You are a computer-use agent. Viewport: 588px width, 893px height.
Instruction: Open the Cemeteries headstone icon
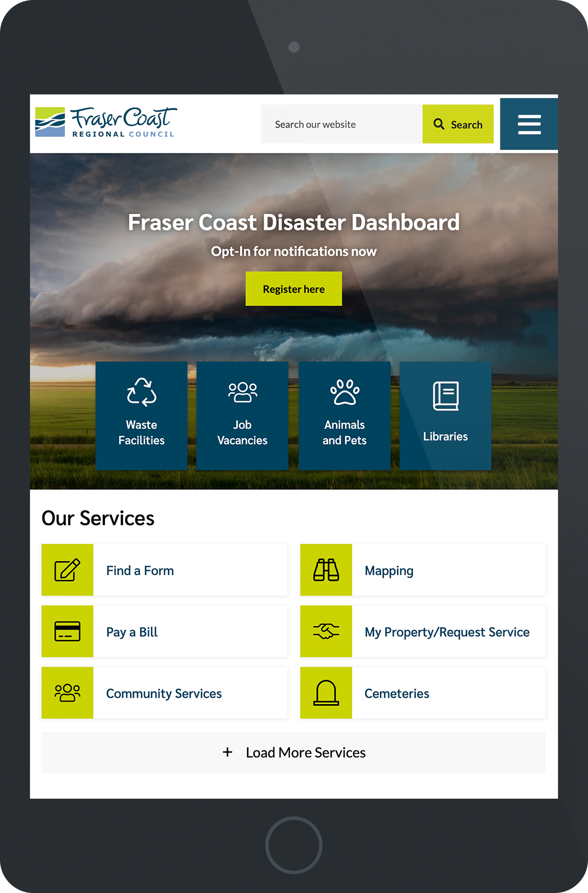pos(326,693)
